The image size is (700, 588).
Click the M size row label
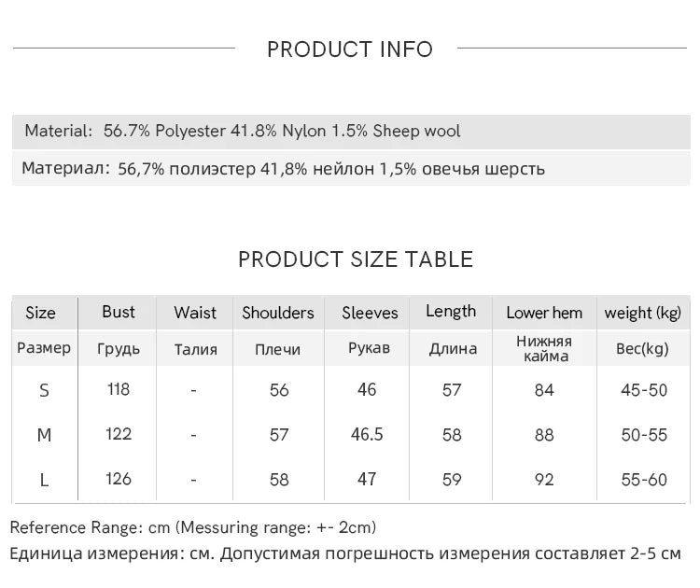pos(44,435)
